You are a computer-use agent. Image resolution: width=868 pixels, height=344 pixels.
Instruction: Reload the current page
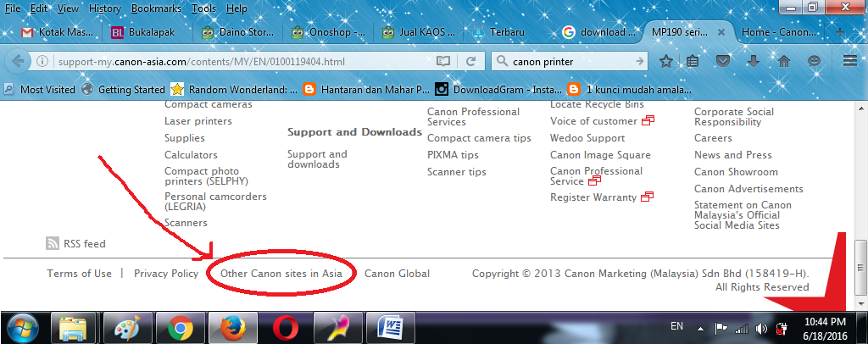(471, 61)
